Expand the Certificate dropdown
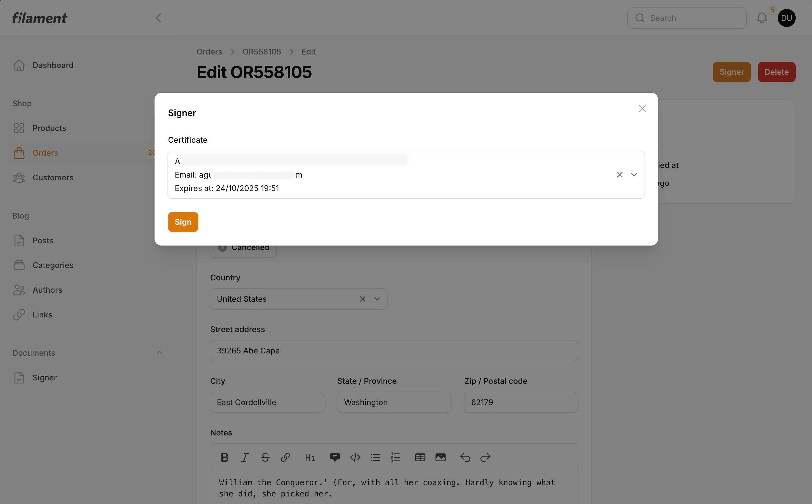The image size is (812, 504). pos(634,175)
